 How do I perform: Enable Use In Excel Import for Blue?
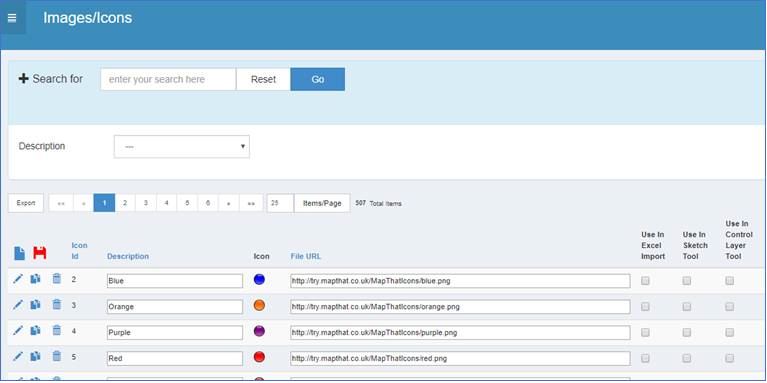click(x=645, y=281)
